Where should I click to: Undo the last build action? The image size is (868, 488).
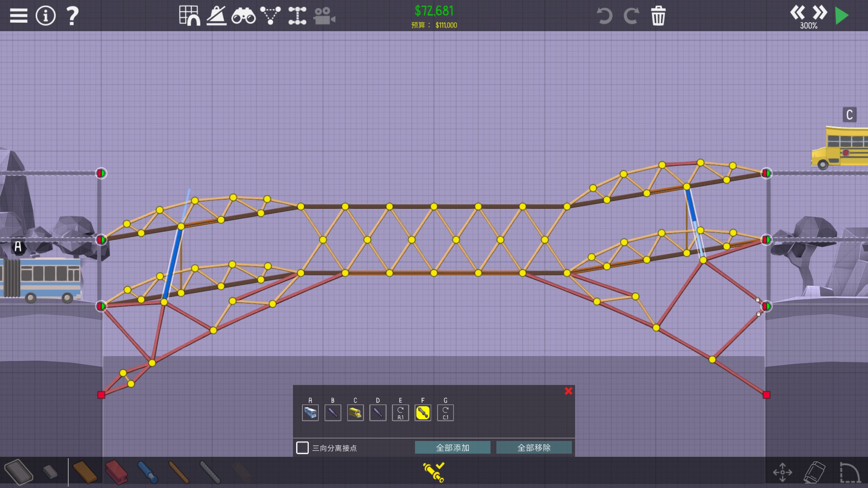click(604, 16)
